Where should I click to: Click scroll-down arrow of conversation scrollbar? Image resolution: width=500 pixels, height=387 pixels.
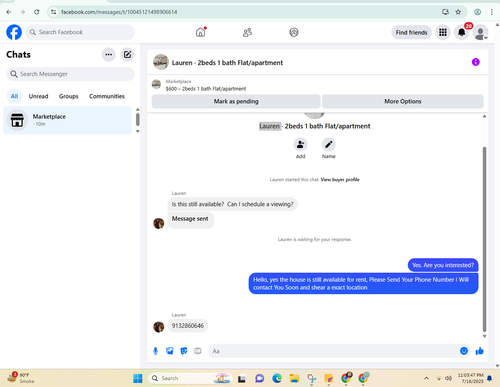click(484, 336)
